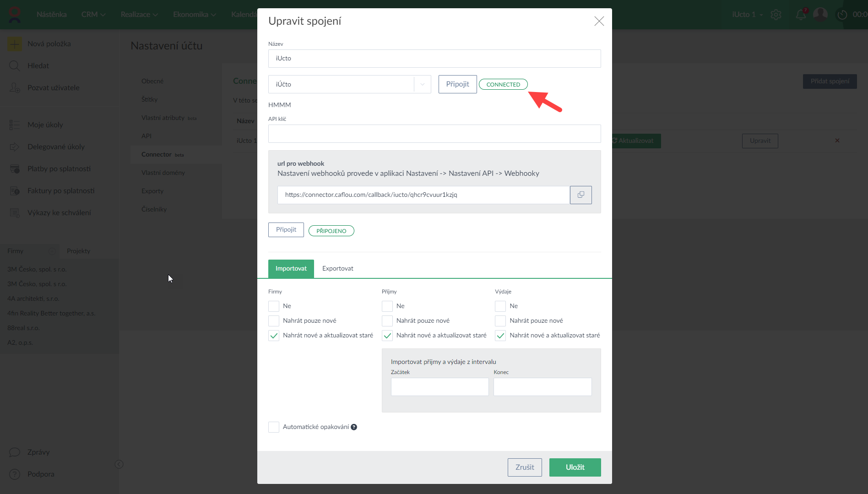Click the help icon next to Automatické opakování

pos(354,427)
